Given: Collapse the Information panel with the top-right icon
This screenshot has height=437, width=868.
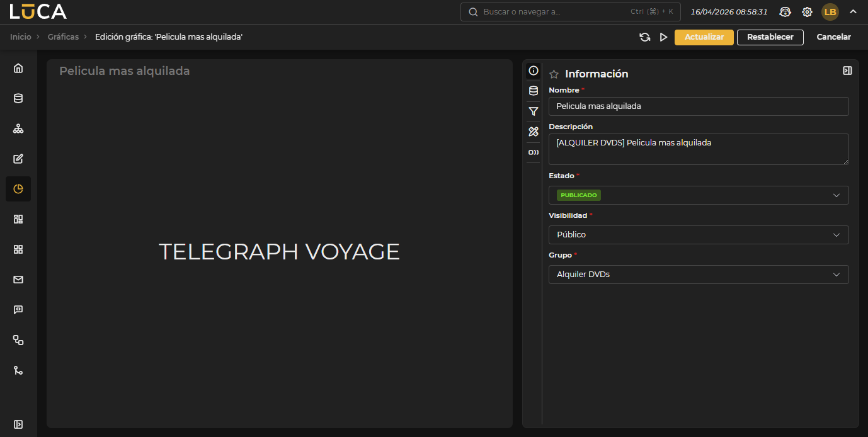Looking at the screenshot, I should click(847, 71).
